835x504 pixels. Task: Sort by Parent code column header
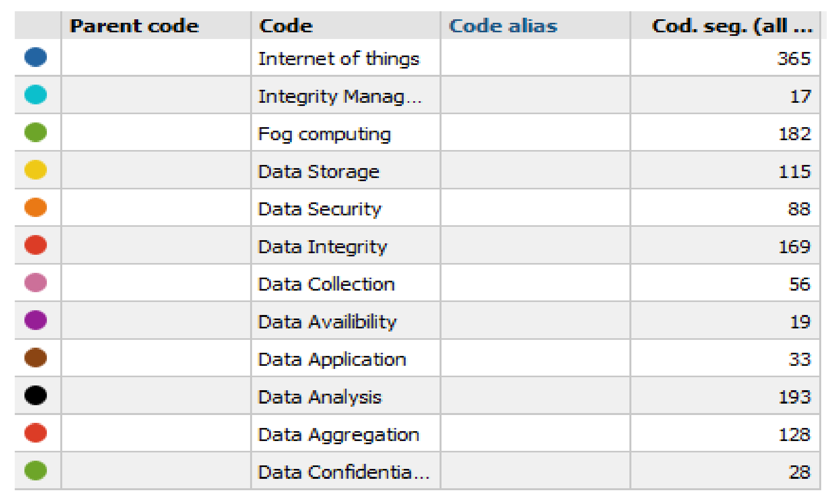point(134,26)
